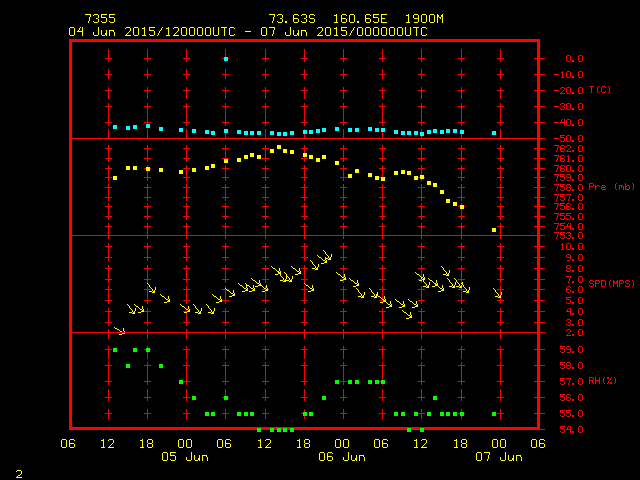The width and height of the screenshot is (640, 480).
Task: Click the 00 hour label above 05 Jun
Action: pos(185,444)
